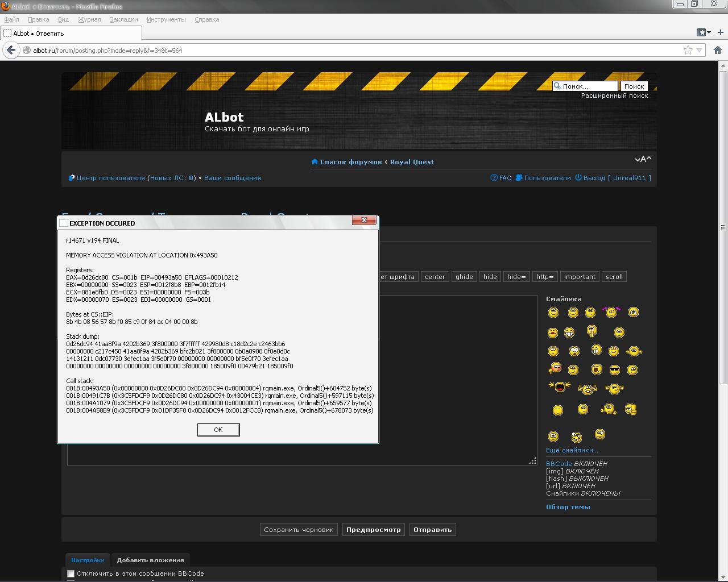728x582 pixels.
Task: Expand the address bar history dropdown arrow
Action: 700,50
